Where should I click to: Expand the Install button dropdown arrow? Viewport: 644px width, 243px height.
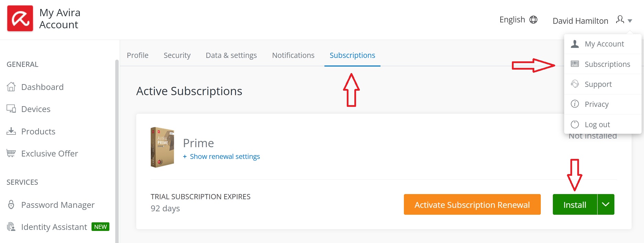606,204
